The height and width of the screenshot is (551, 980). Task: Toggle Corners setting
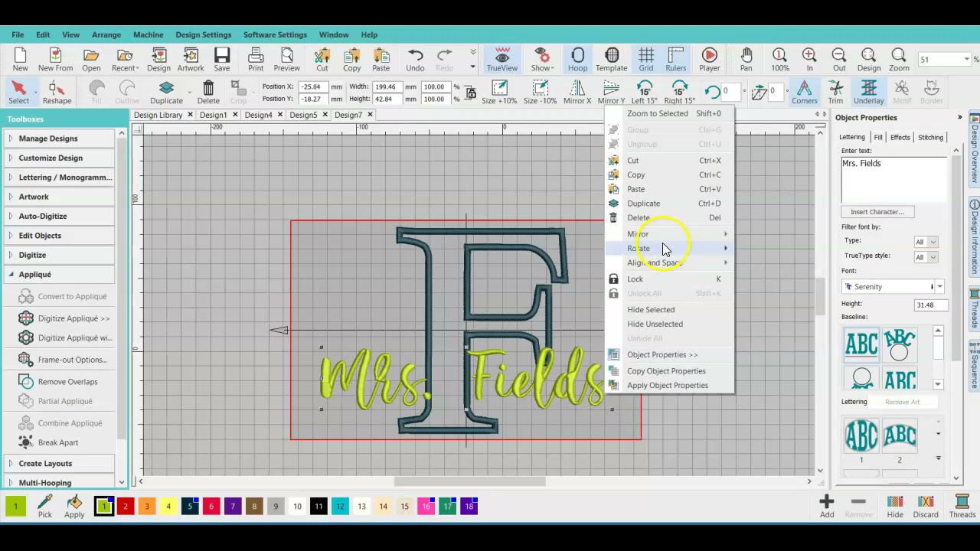pos(805,93)
